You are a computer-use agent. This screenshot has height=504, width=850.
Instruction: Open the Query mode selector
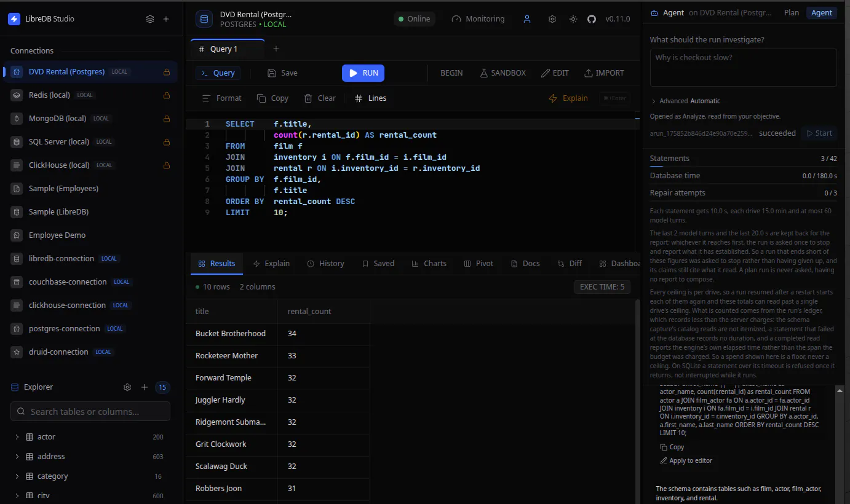pyautogui.click(x=218, y=73)
